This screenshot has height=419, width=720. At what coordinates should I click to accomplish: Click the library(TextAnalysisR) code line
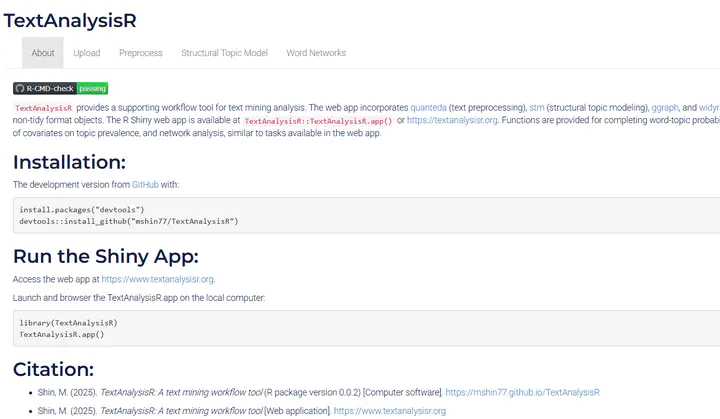(x=68, y=323)
